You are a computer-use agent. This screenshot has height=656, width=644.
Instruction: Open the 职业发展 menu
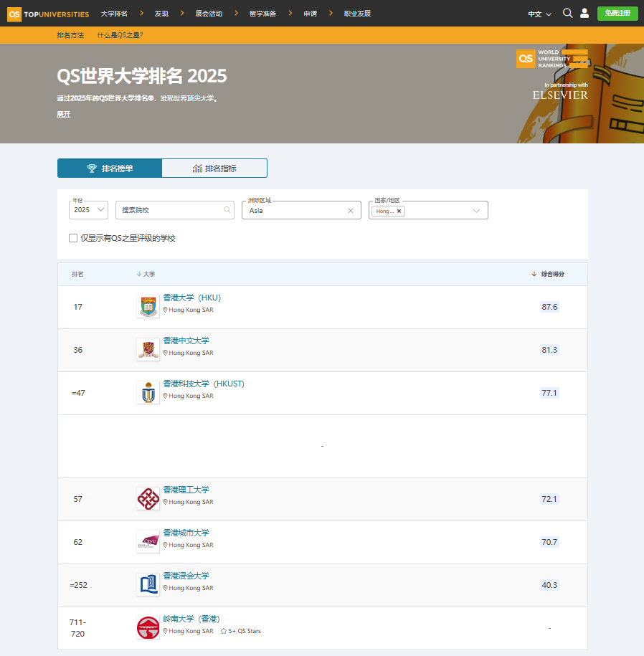coord(357,14)
